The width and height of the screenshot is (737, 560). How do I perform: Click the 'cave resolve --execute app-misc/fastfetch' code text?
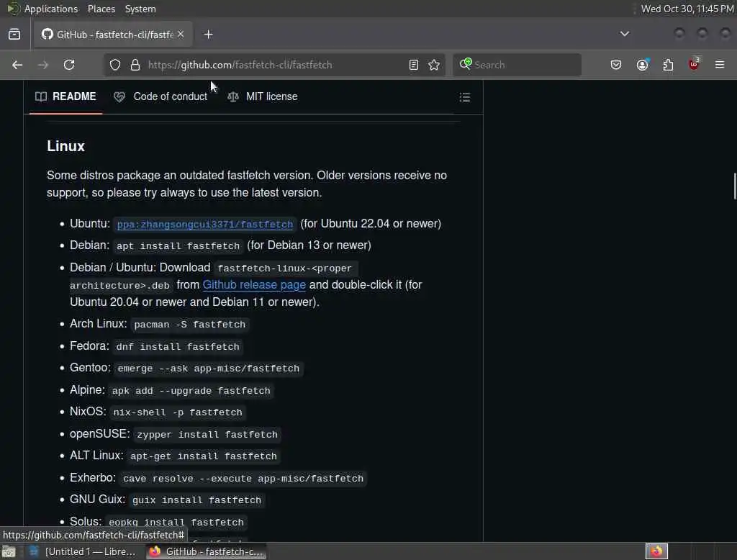click(243, 479)
